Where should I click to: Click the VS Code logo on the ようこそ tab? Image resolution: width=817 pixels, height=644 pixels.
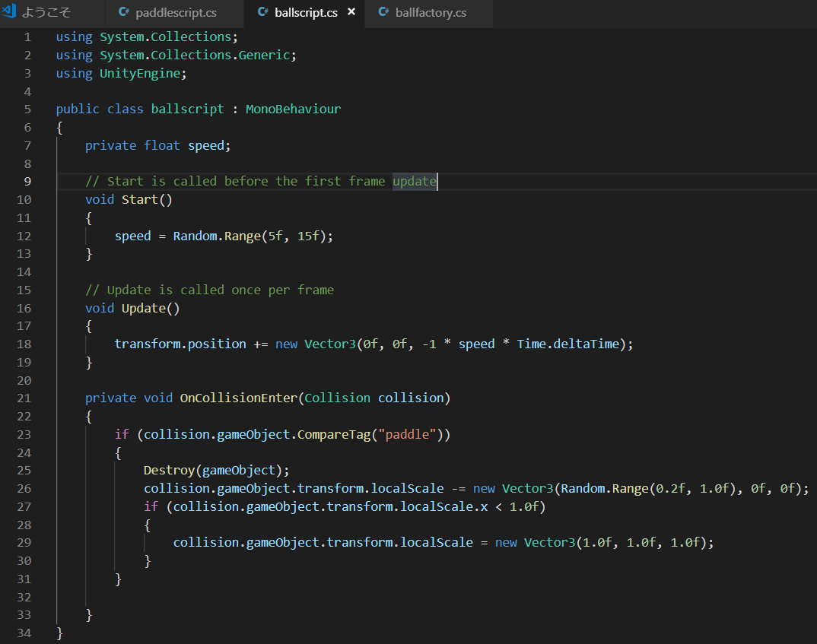8,12
